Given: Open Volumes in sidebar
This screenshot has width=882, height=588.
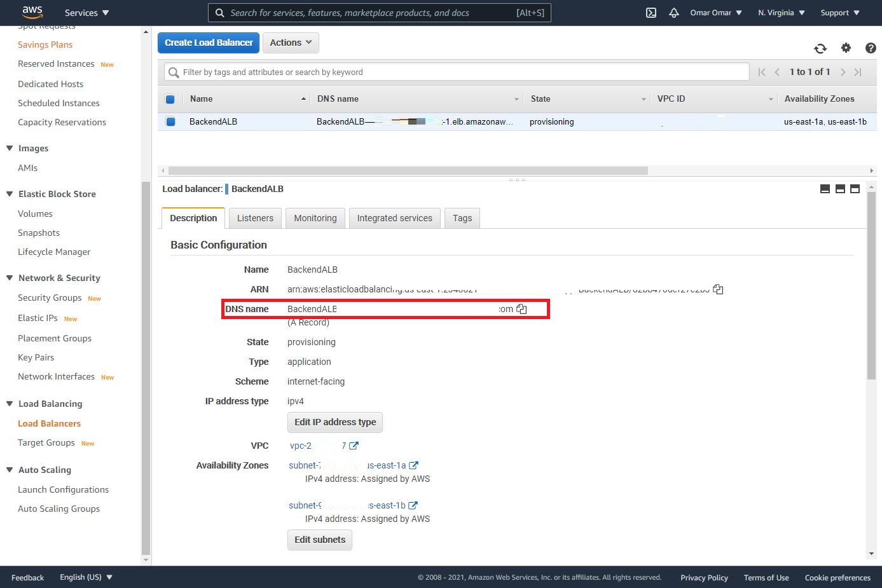Looking at the screenshot, I should (x=35, y=214).
